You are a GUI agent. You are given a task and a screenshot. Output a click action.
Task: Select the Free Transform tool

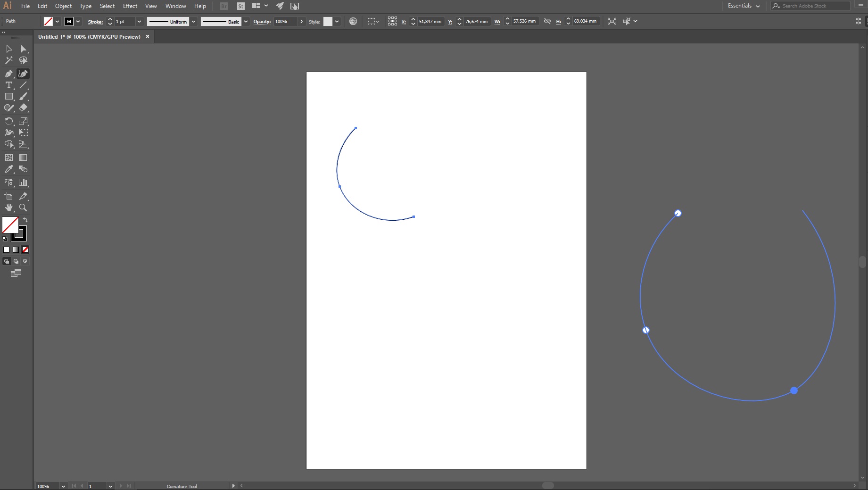coord(23,133)
